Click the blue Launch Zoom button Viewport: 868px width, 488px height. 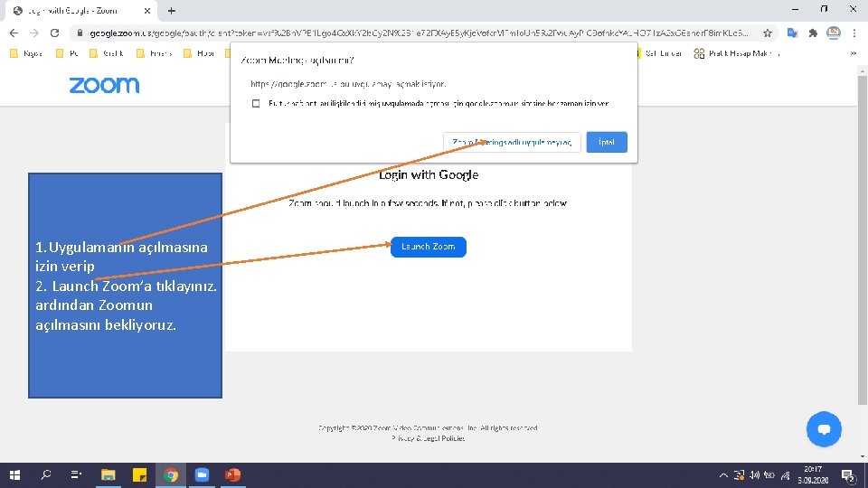tap(428, 247)
